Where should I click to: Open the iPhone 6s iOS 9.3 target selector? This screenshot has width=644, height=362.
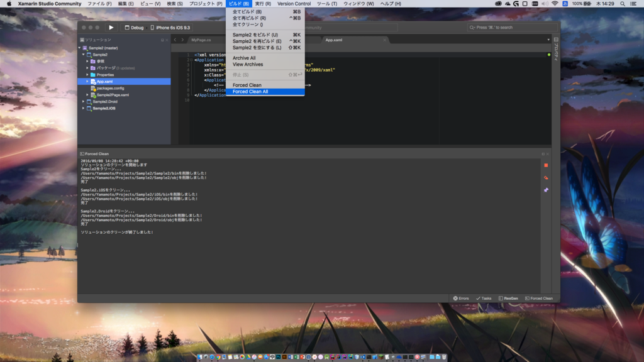[170, 28]
